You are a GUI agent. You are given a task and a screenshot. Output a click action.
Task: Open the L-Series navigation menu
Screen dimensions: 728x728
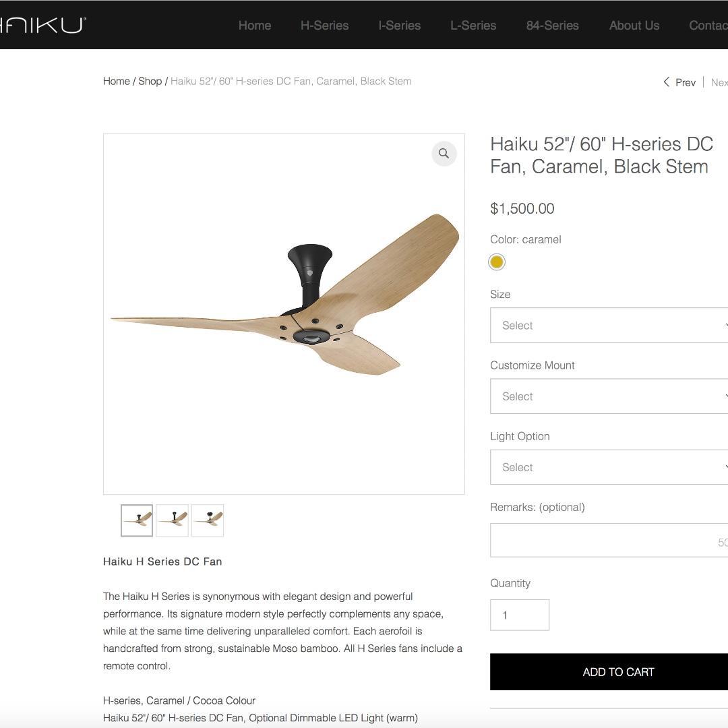pyautogui.click(x=473, y=26)
